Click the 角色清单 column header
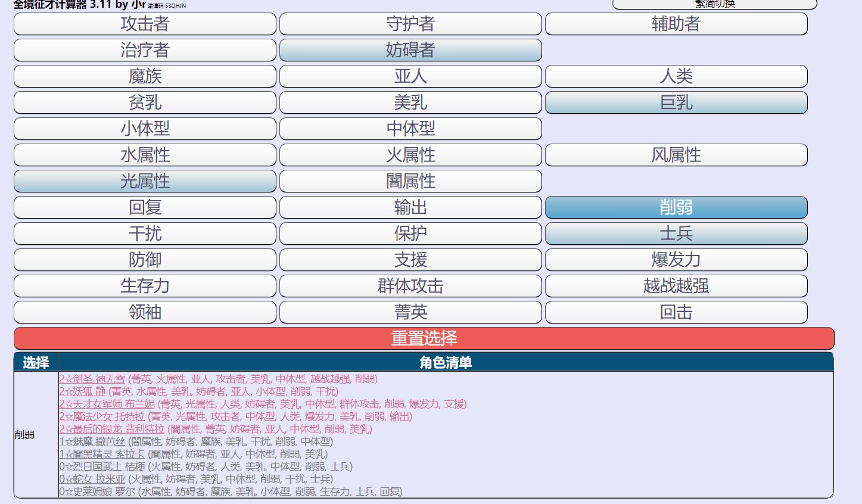This screenshot has width=862, height=504. [x=446, y=362]
